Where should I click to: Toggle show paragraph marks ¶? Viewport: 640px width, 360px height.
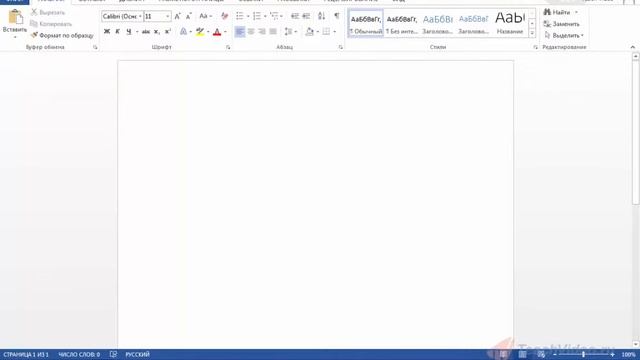337,16
